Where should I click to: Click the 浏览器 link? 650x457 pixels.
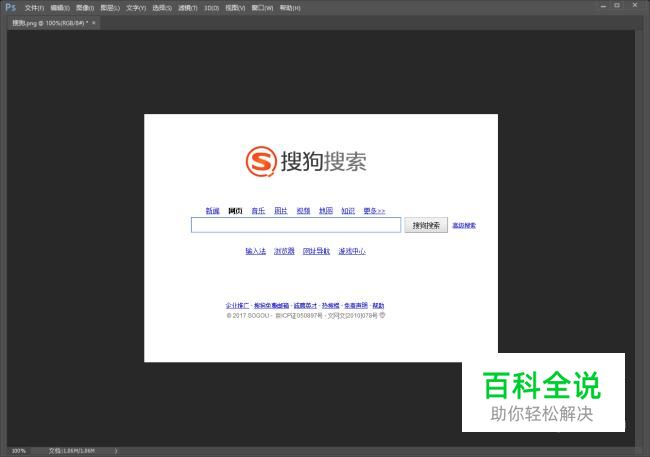(x=284, y=251)
